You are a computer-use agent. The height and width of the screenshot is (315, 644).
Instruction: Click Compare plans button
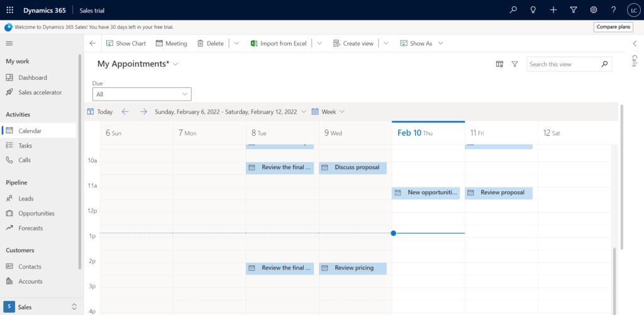point(613,27)
